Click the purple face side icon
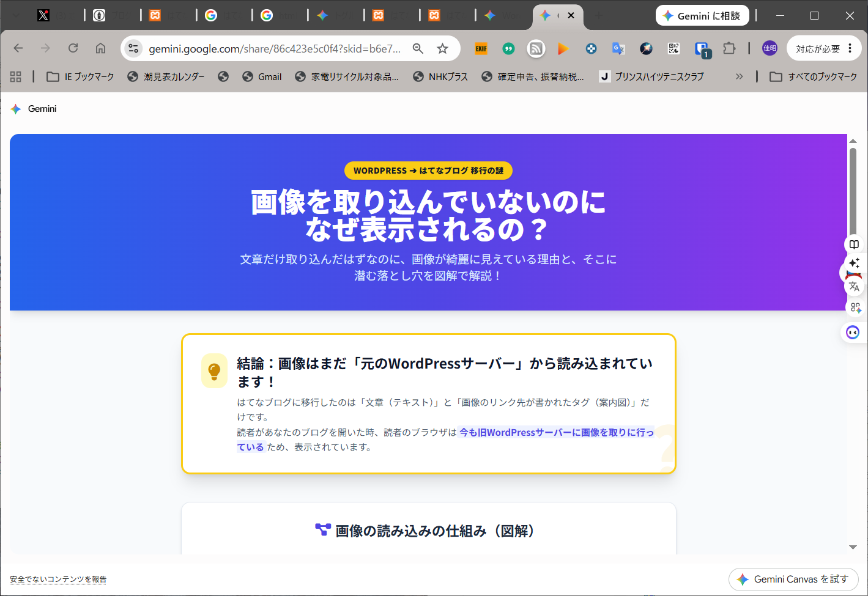Viewport: 868px width, 596px height. (x=853, y=333)
